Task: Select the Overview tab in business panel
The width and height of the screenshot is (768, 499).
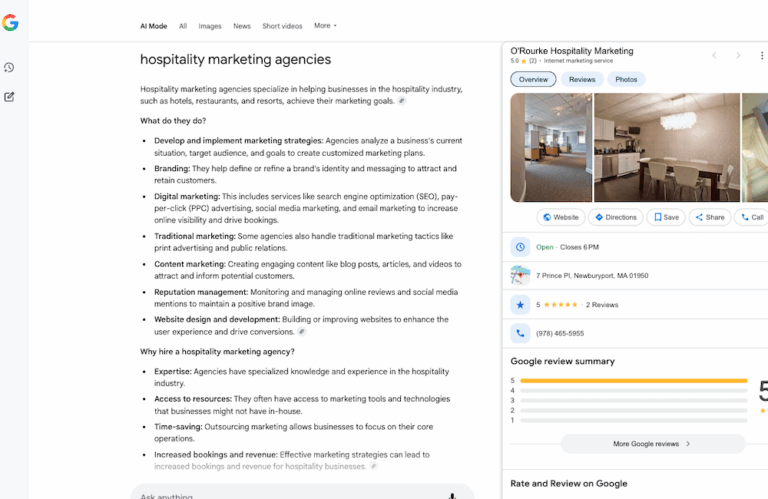Action: [x=533, y=79]
